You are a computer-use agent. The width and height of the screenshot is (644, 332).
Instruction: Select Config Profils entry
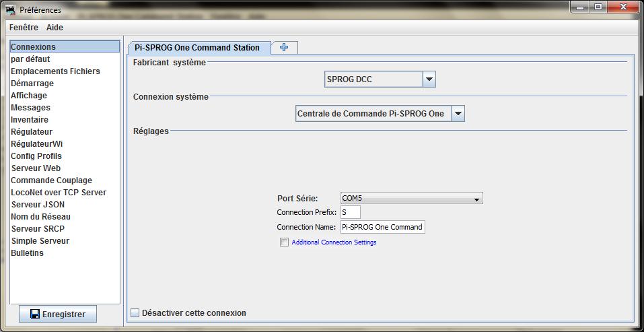(x=65, y=156)
